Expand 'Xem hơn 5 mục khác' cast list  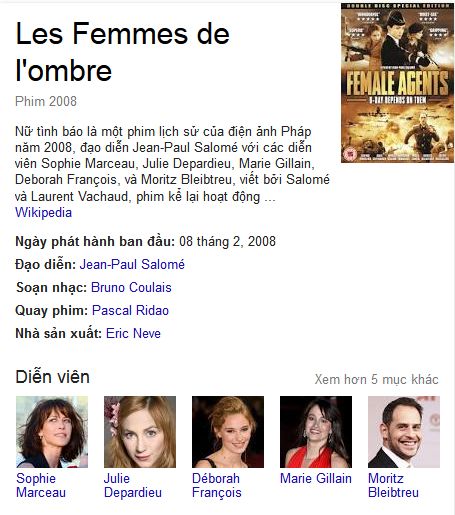tap(376, 379)
